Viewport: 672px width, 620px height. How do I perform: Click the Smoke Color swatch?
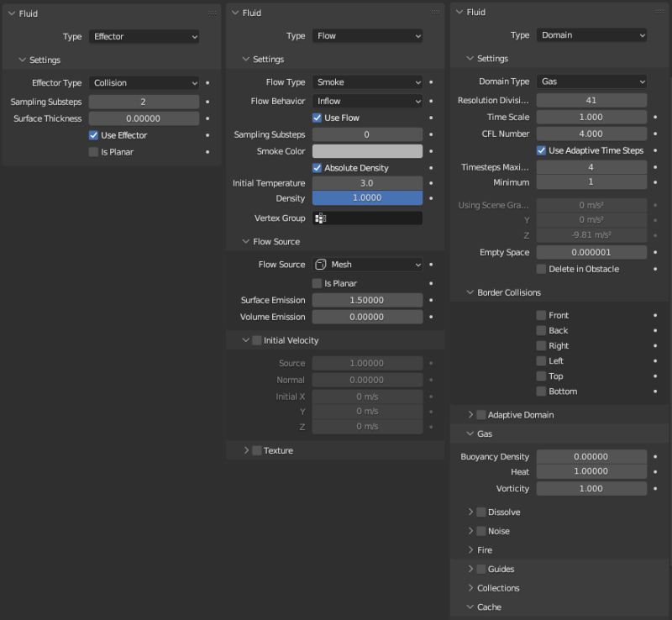point(367,151)
